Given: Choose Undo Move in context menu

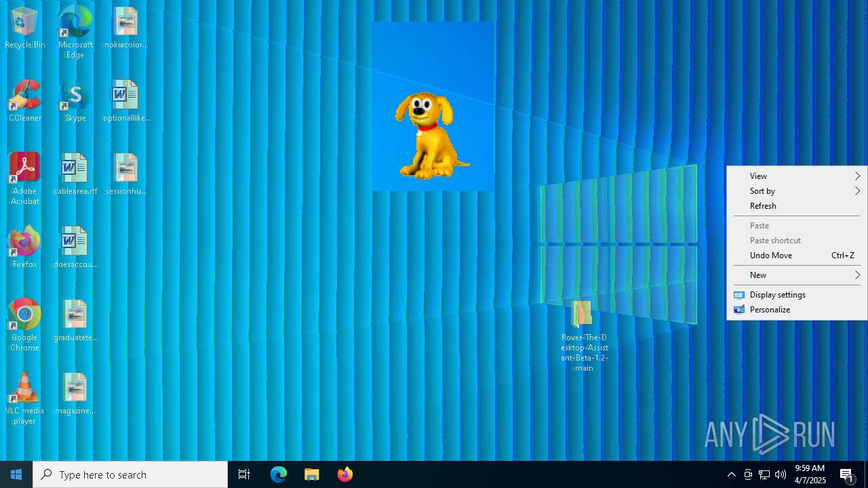Looking at the screenshot, I should [x=797, y=256].
